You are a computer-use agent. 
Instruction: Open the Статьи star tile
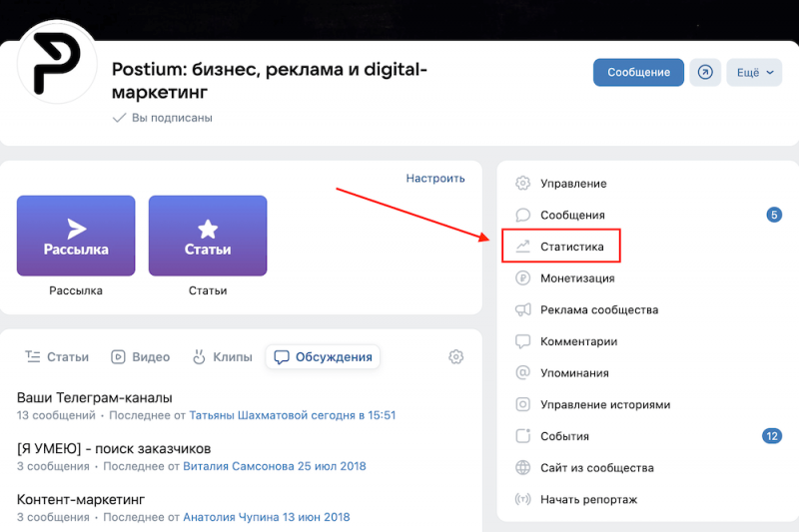(x=208, y=236)
